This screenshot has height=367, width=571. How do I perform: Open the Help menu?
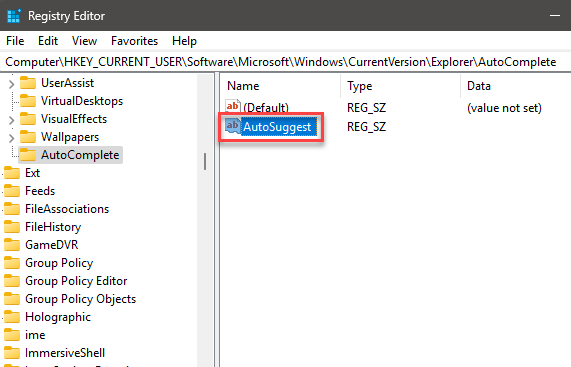coord(184,41)
